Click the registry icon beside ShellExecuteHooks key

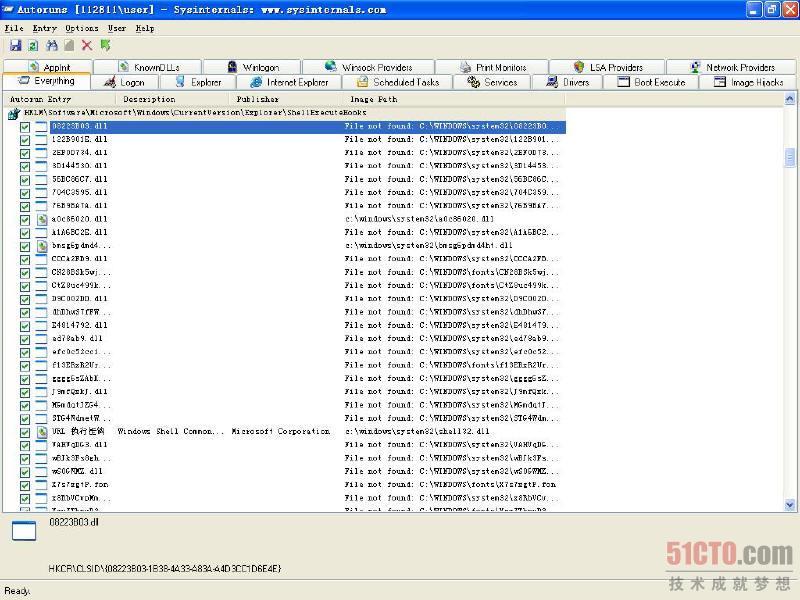(14, 113)
